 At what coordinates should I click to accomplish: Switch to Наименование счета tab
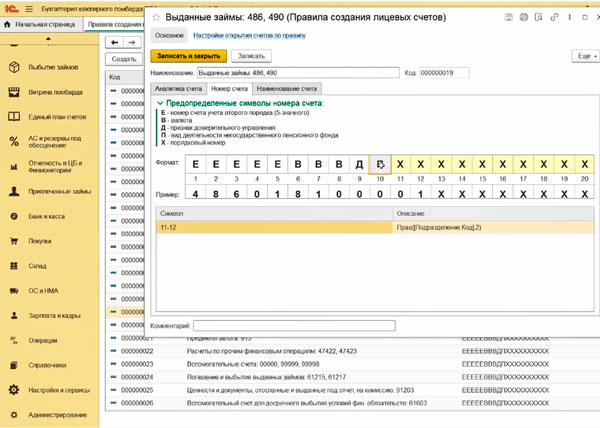coord(286,89)
